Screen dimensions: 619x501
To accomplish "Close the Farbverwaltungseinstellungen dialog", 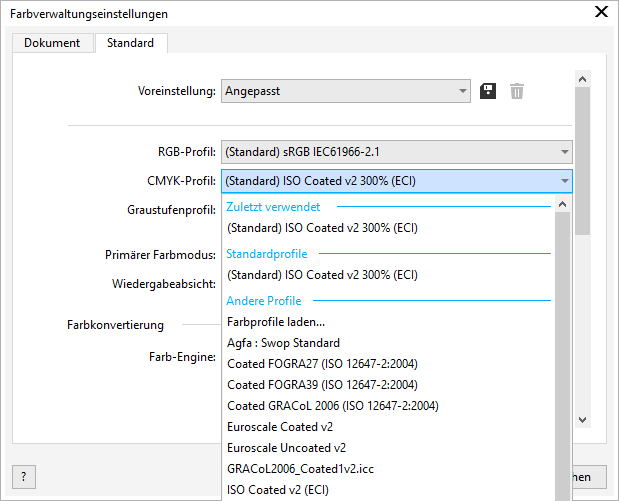I will click(x=601, y=13).
